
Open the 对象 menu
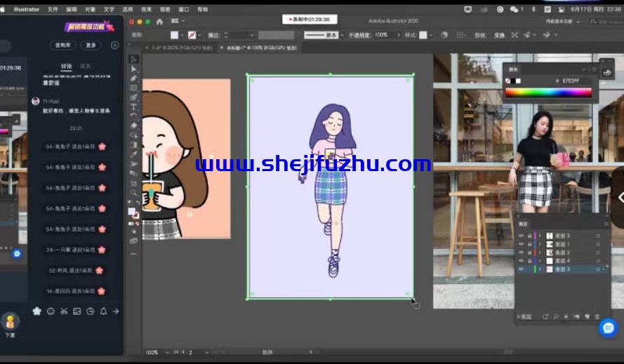[90, 9]
